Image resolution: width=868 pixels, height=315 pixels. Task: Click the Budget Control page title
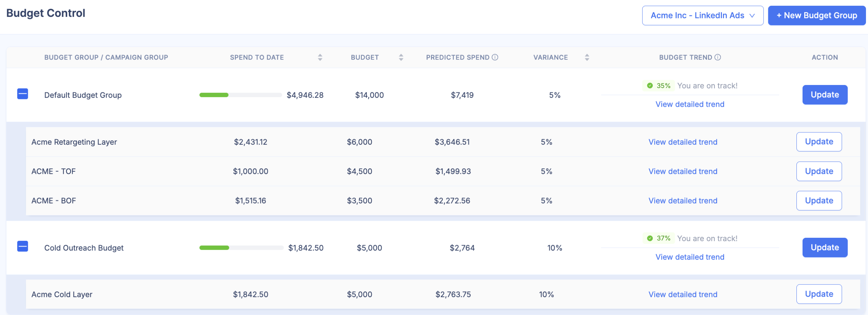click(46, 13)
